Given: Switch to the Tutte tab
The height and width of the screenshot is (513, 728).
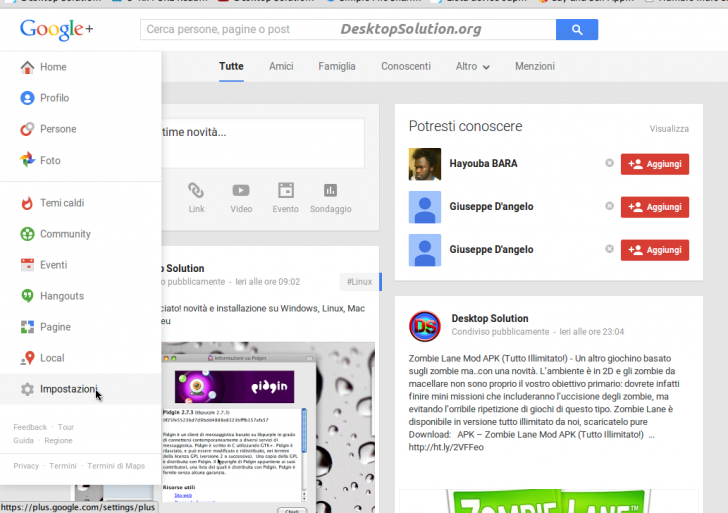Looking at the screenshot, I should [231, 66].
